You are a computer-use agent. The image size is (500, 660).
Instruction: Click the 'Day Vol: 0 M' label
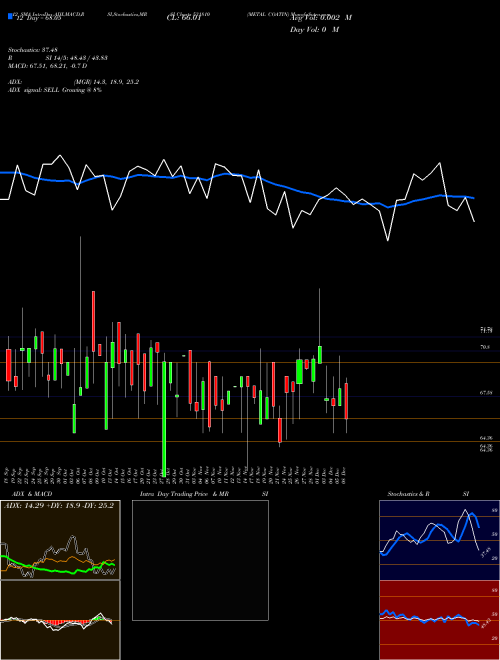click(314, 29)
